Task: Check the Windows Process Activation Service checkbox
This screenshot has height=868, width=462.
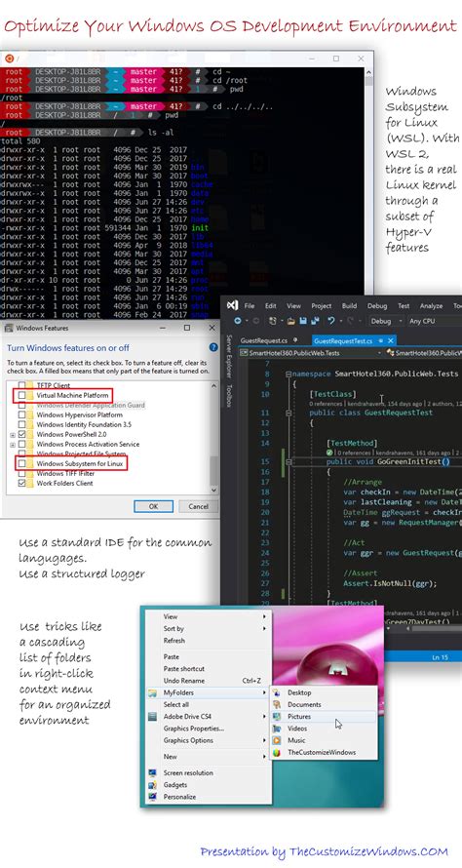Action: pyautogui.click(x=22, y=444)
